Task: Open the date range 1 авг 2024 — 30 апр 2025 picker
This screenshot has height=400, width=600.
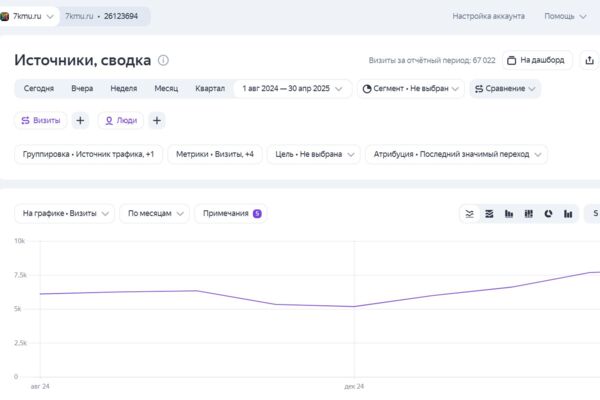Action: [292, 88]
